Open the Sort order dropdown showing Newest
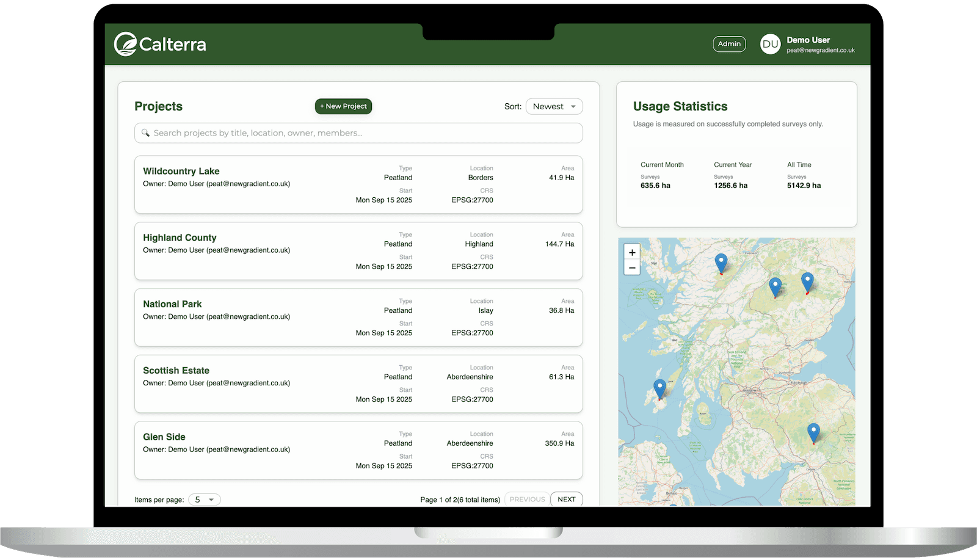 pos(553,106)
